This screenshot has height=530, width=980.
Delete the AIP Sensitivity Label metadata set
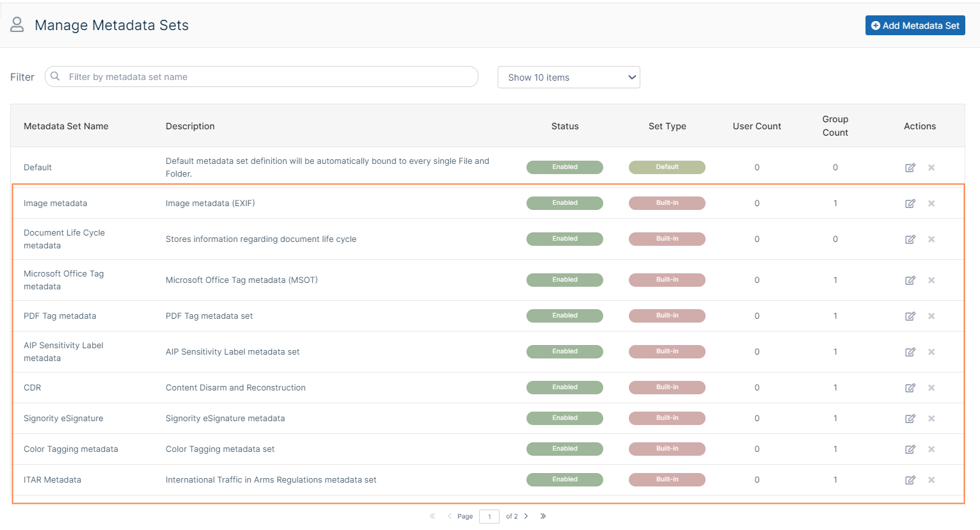[x=931, y=352]
